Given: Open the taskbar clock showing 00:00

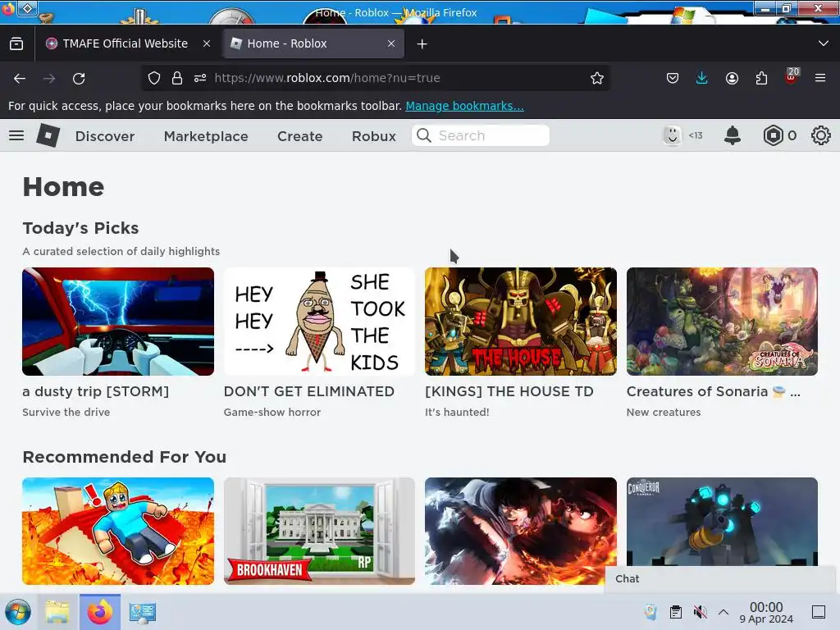Looking at the screenshot, I should pos(766,613).
